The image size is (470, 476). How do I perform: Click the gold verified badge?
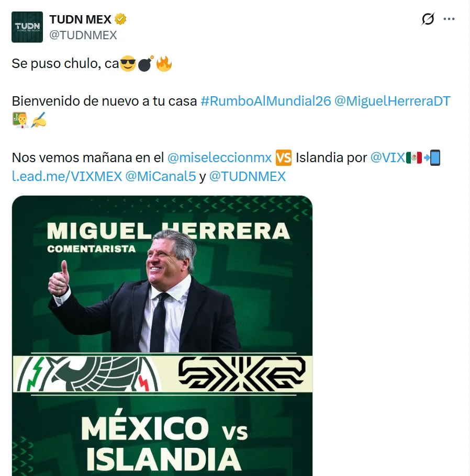(120, 19)
